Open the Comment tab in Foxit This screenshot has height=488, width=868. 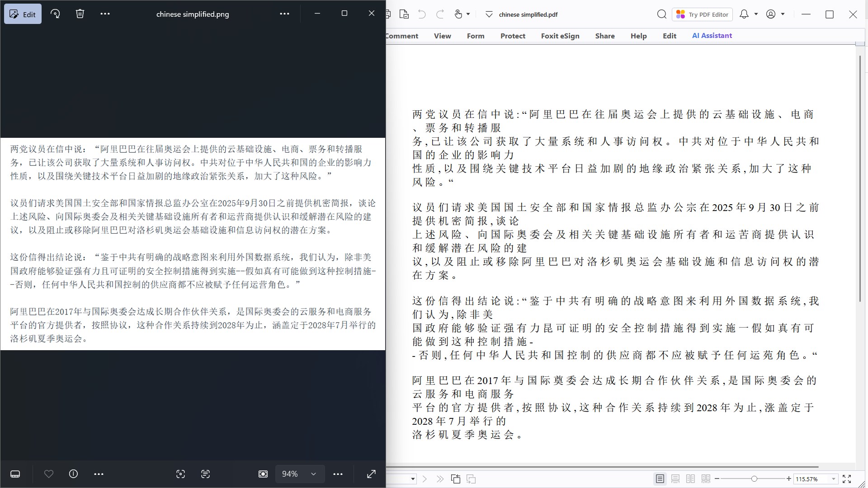[x=402, y=36]
